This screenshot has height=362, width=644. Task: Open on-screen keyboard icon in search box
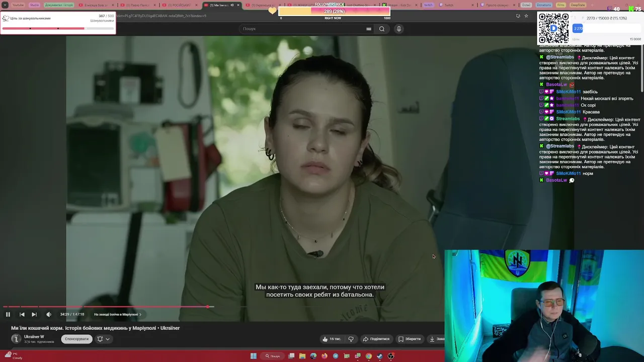[369, 29]
